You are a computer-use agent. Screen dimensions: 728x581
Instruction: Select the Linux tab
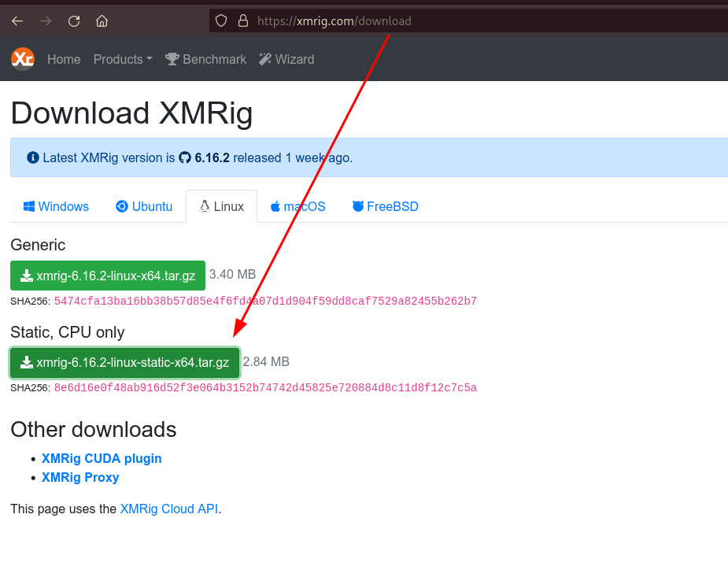click(221, 206)
